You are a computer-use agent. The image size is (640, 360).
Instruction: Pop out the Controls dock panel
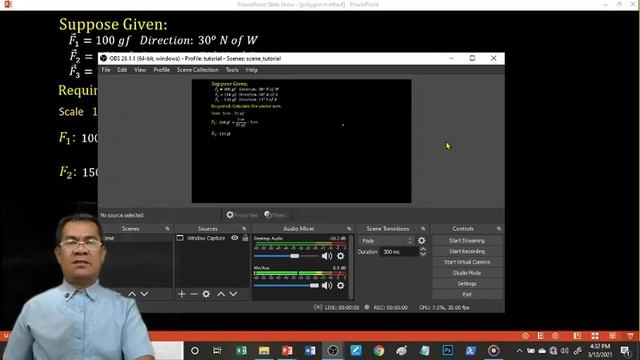(x=499, y=229)
